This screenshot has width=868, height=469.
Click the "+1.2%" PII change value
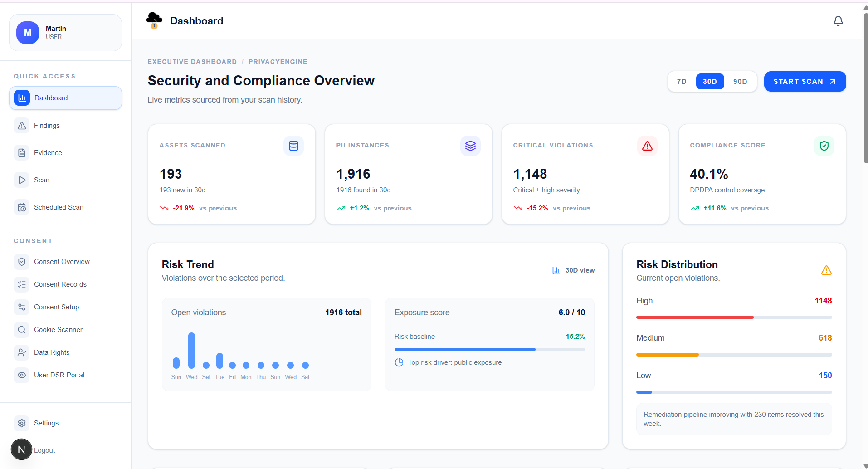coord(360,208)
